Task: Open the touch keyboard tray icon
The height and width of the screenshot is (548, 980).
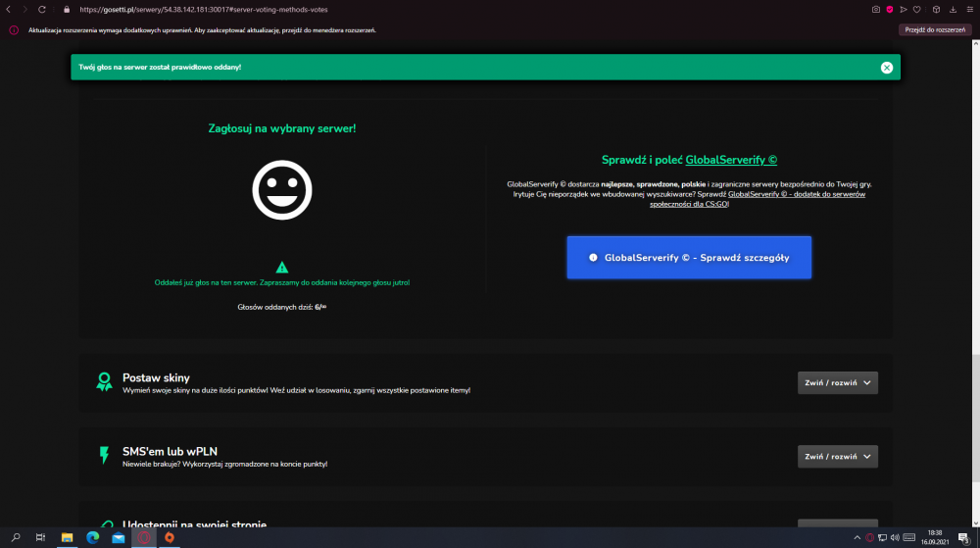Action: (x=909, y=537)
